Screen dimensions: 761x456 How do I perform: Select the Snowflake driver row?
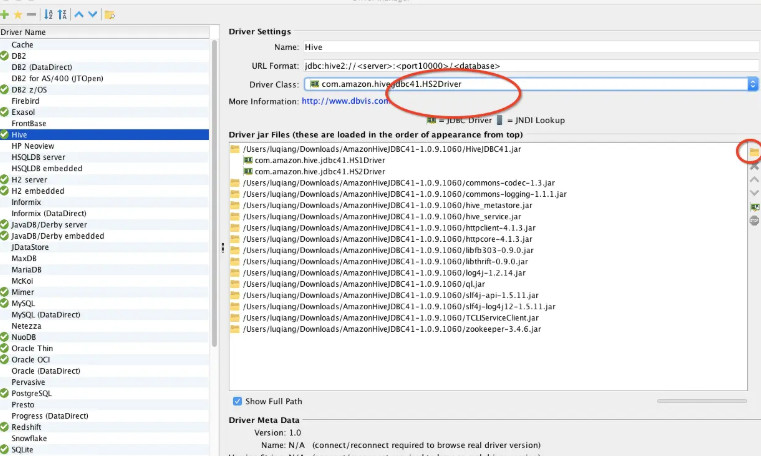coord(105,438)
